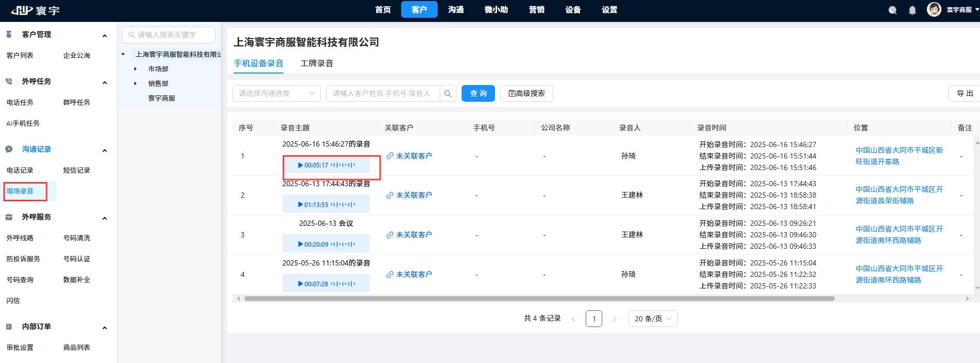Click waveform of the 00:07:28 recording
Viewport: 980px width, 363px height.
click(x=343, y=284)
